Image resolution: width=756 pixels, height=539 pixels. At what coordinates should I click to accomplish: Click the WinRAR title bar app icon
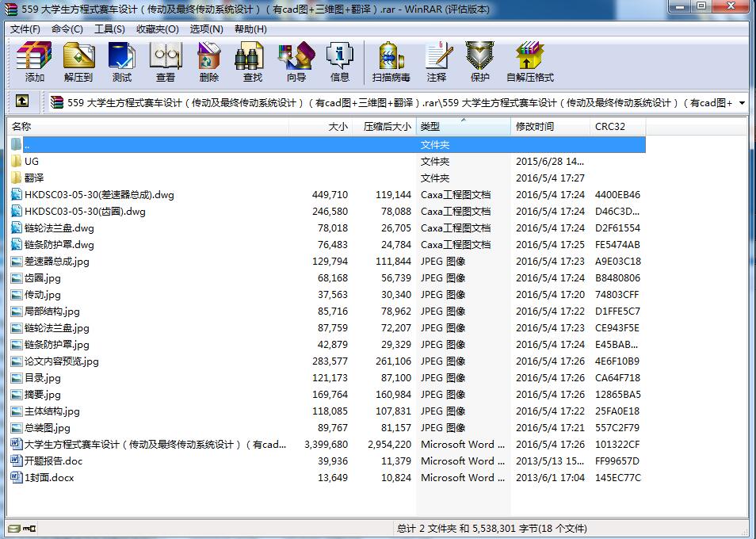(10, 10)
